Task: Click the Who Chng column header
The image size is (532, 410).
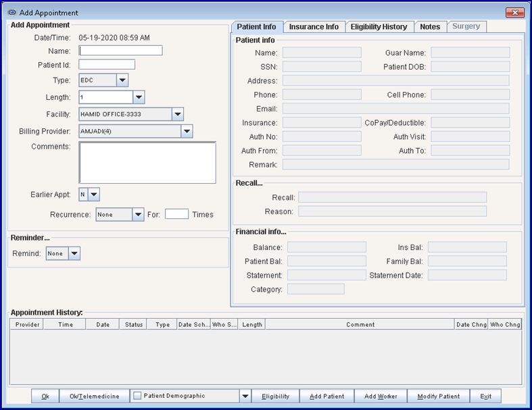Action: (x=505, y=324)
